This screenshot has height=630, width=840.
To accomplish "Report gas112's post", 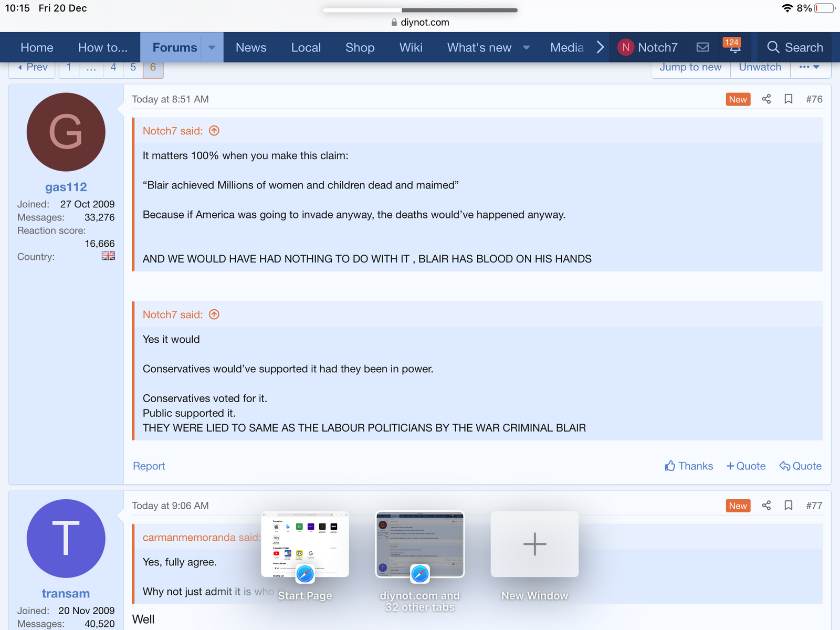I will coord(149,466).
